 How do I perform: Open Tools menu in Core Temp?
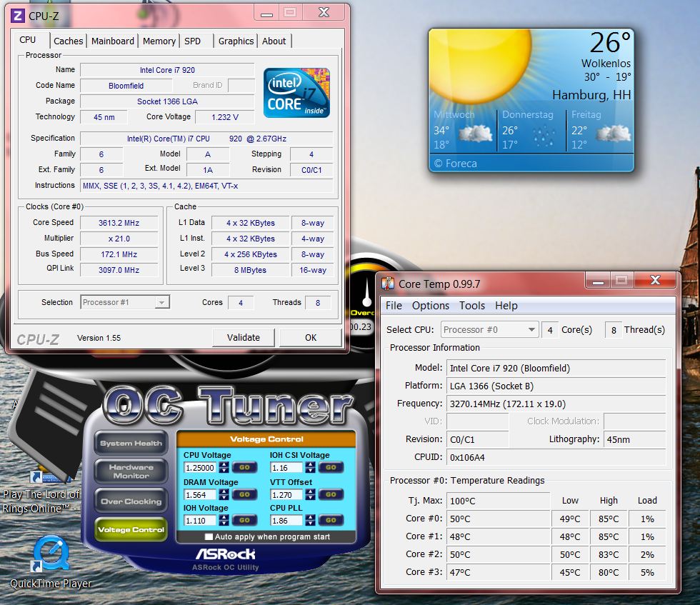[x=472, y=306]
